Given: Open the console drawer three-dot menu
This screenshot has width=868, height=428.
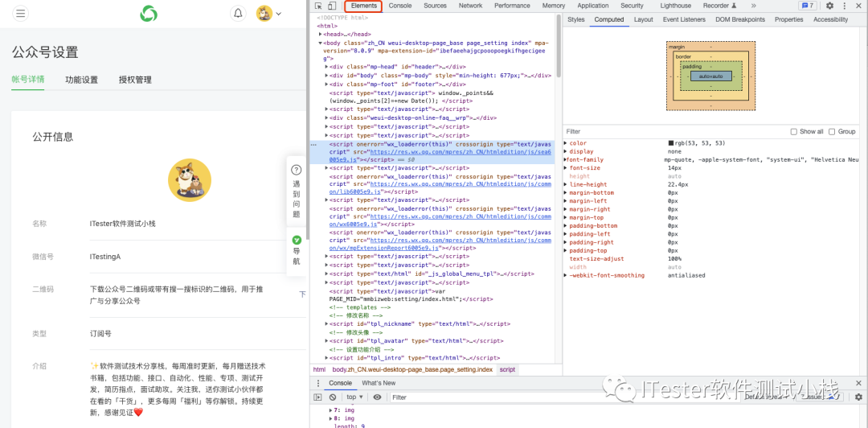Looking at the screenshot, I should click(x=317, y=383).
